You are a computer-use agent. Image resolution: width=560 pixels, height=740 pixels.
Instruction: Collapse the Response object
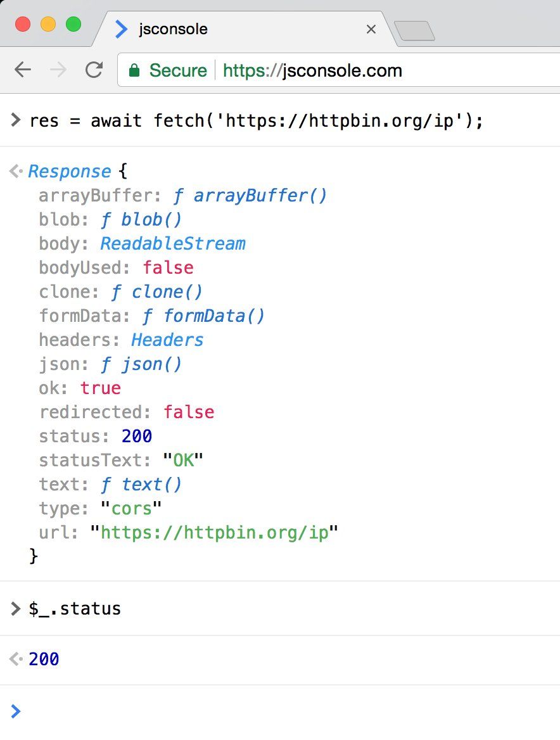pyautogui.click(x=70, y=172)
